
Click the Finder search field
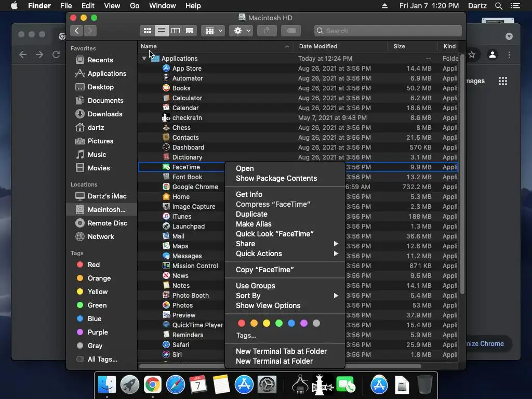(x=388, y=31)
